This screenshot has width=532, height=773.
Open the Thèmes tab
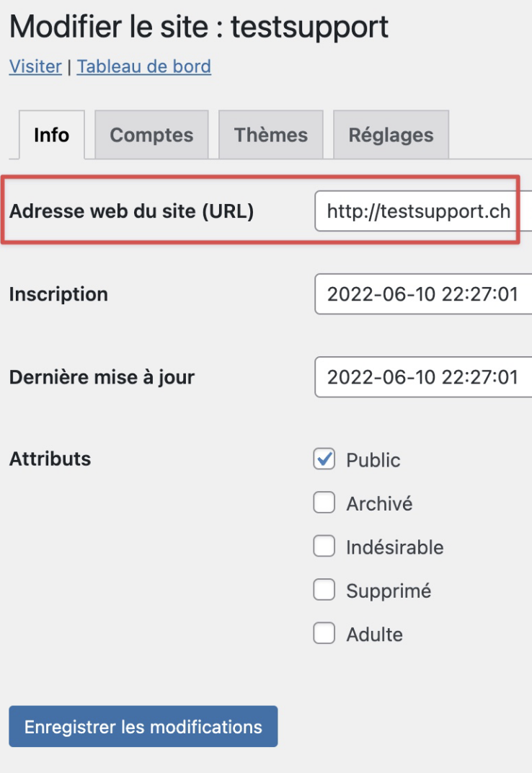point(270,135)
